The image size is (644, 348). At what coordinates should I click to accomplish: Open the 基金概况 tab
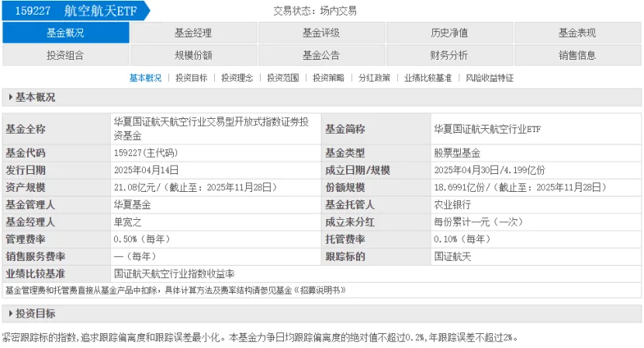pyautogui.click(x=66, y=33)
